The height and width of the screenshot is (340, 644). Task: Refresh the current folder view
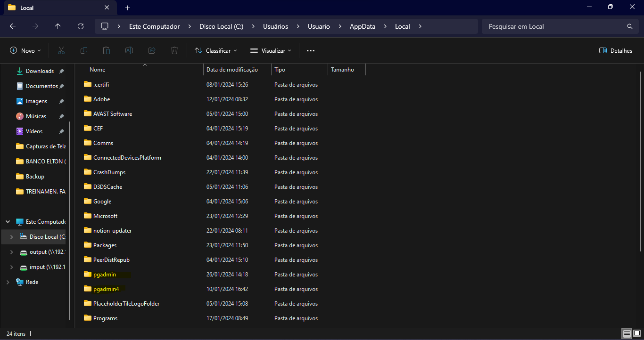[81, 26]
